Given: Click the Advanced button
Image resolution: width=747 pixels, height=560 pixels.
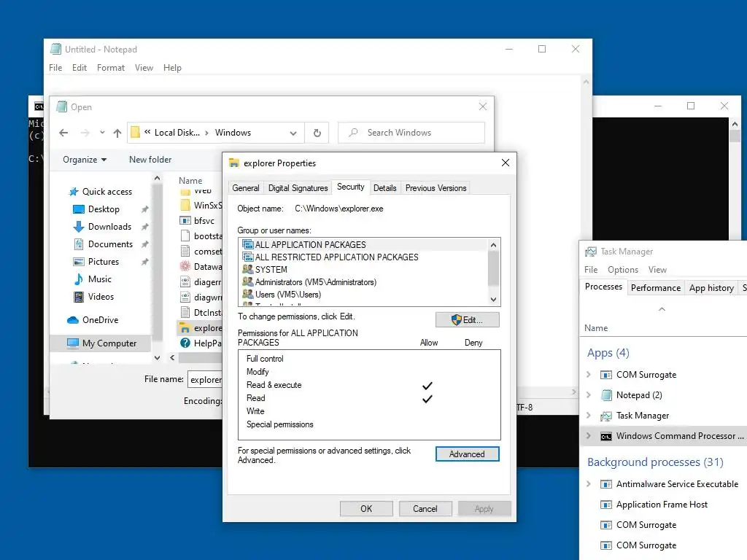Looking at the screenshot, I should coord(468,454).
